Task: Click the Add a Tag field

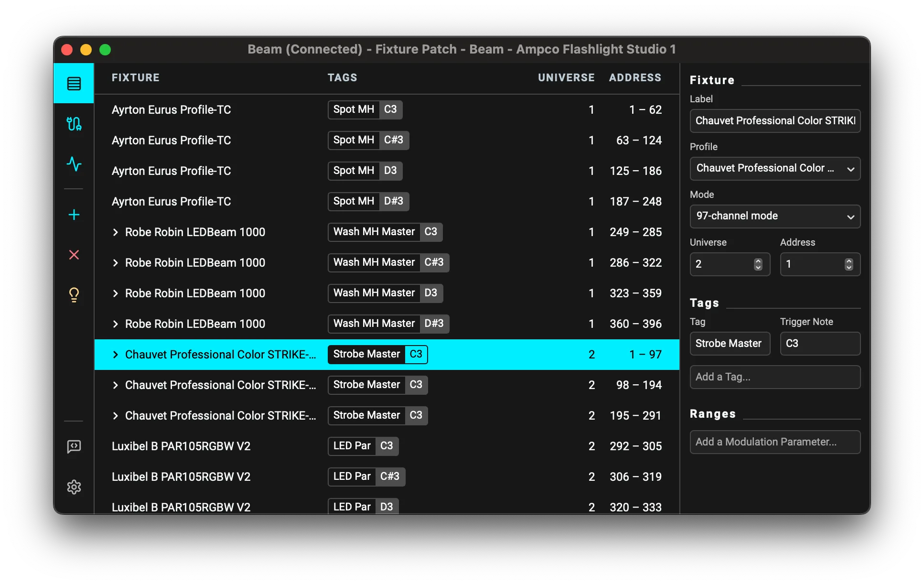Action: pyautogui.click(x=774, y=377)
